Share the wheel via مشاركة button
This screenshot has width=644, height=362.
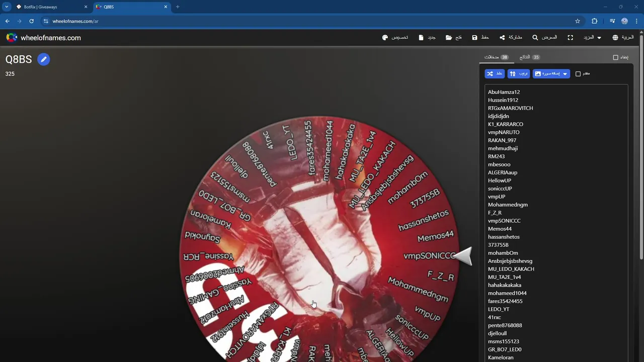pos(511,38)
